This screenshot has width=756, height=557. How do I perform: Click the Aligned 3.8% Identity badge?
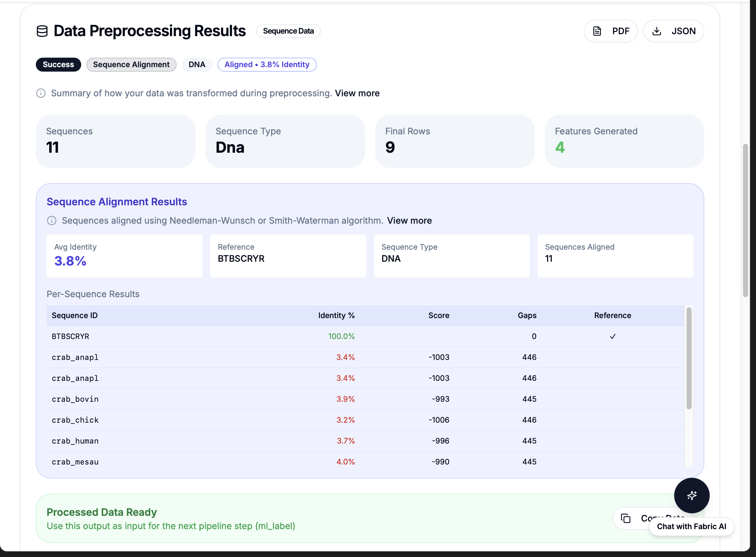point(267,64)
